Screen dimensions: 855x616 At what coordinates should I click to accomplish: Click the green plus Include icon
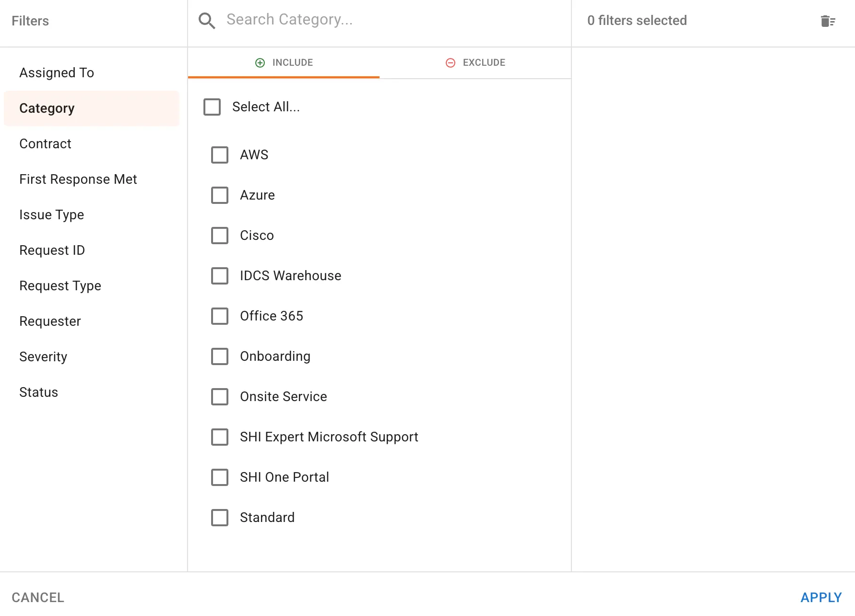click(260, 63)
